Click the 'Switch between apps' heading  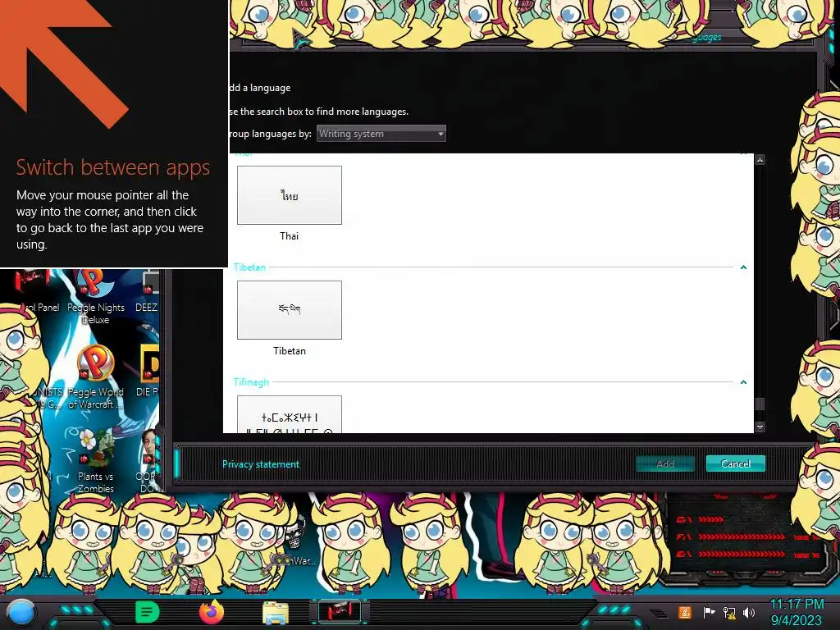112,167
